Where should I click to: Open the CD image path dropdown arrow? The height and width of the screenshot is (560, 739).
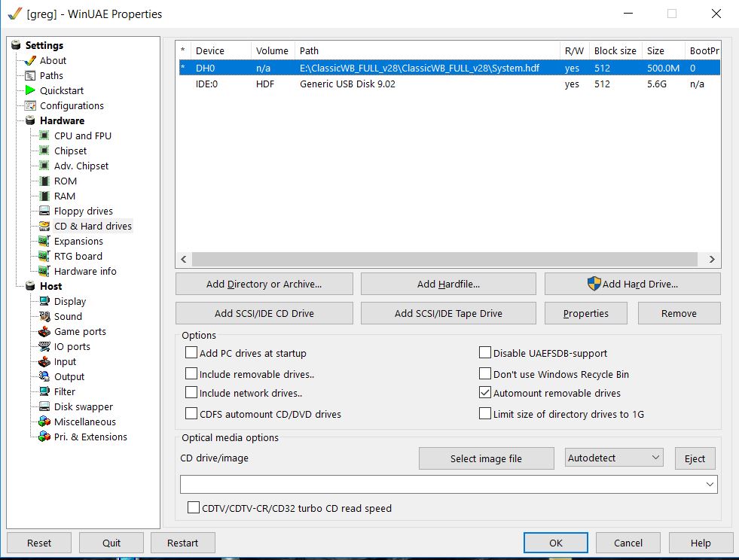coord(710,484)
